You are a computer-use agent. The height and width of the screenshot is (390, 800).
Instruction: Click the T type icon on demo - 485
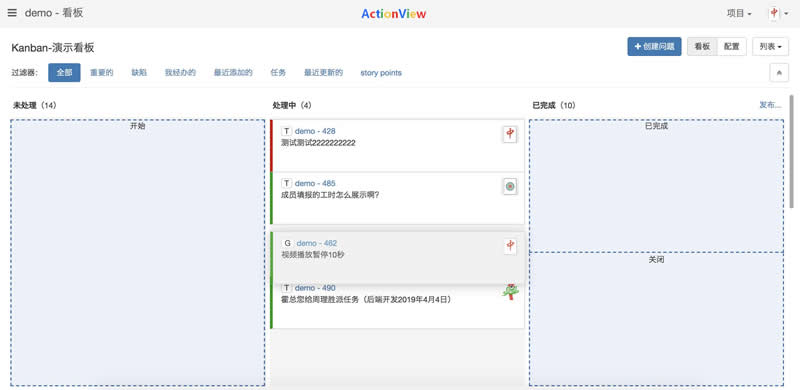pos(287,183)
